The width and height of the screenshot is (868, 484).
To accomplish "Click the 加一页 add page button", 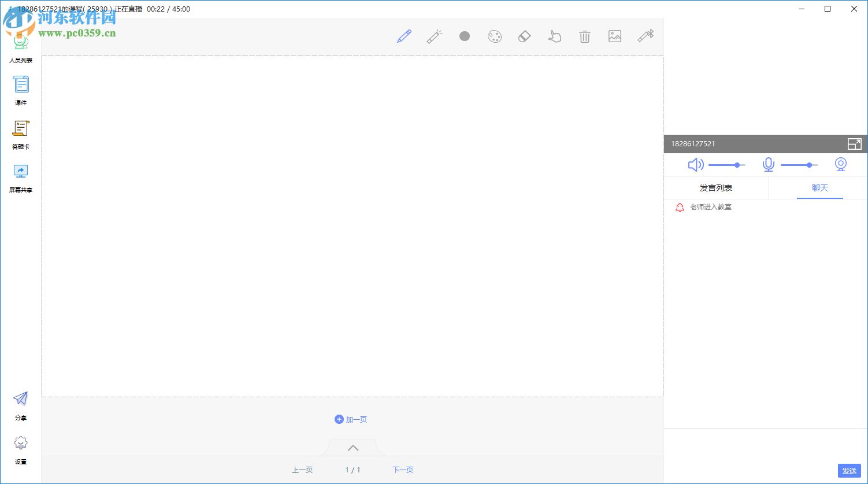I will click(351, 419).
